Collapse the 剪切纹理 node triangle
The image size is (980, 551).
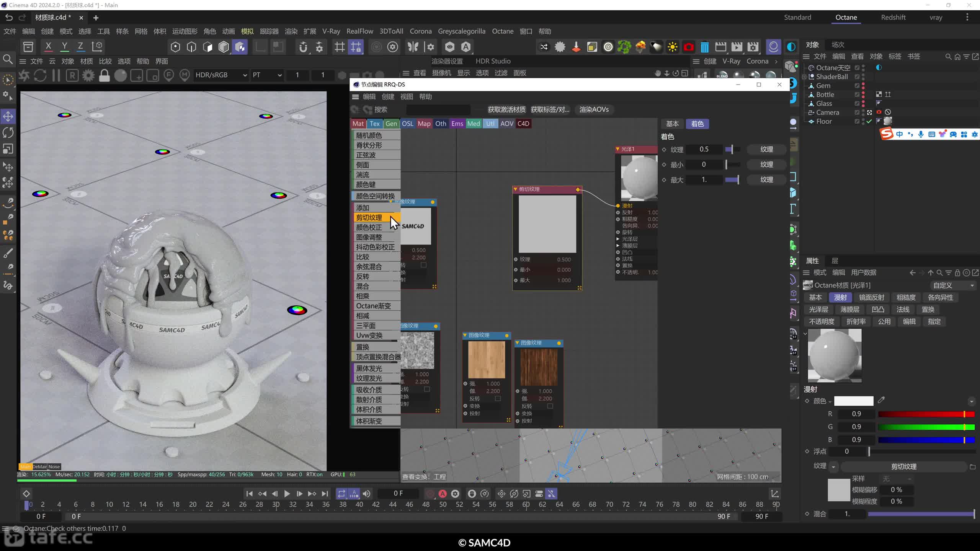(x=515, y=189)
